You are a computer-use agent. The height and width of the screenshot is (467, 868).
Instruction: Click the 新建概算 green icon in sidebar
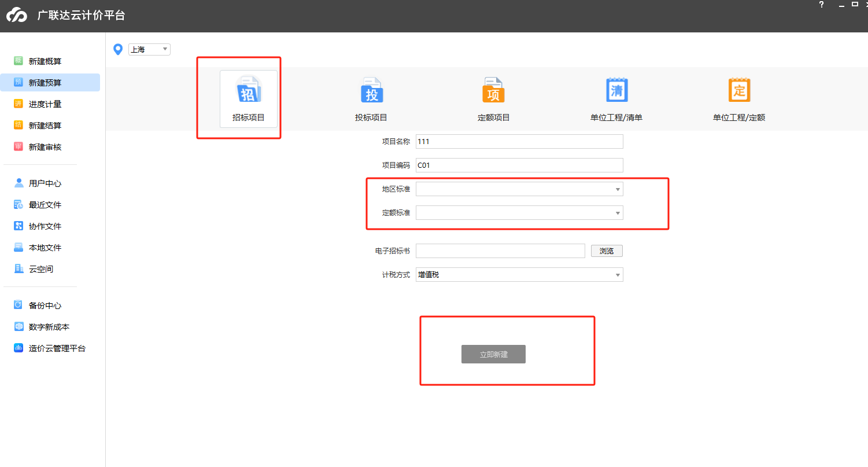[19, 61]
